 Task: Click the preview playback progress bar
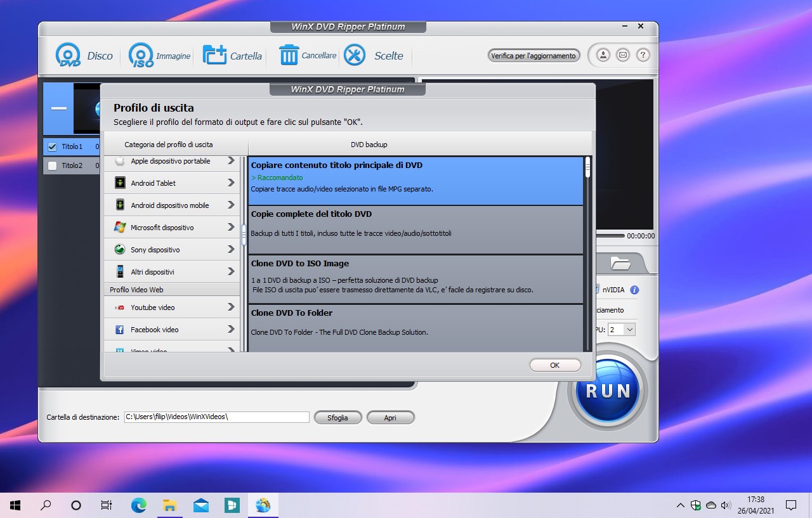pos(610,235)
